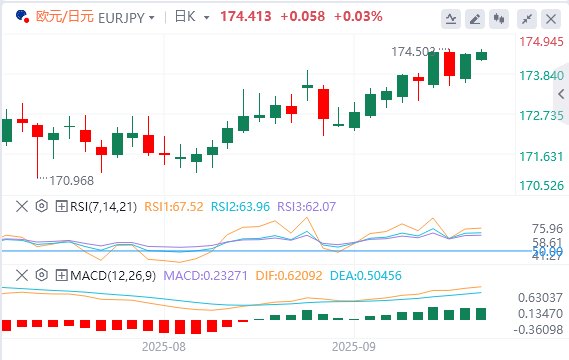Click the EURJPY currency logo icon
569x360 pixels.
22,17
